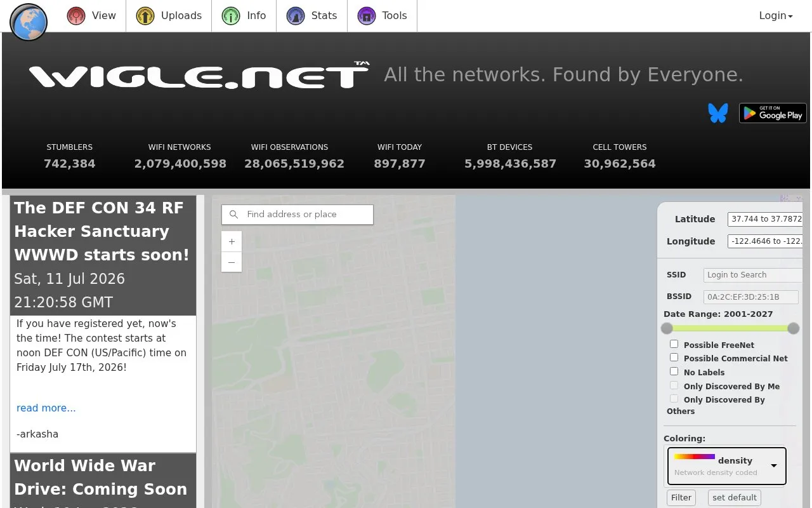Click the map search magnifier icon
The image size is (812, 508).
click(233, 215)
